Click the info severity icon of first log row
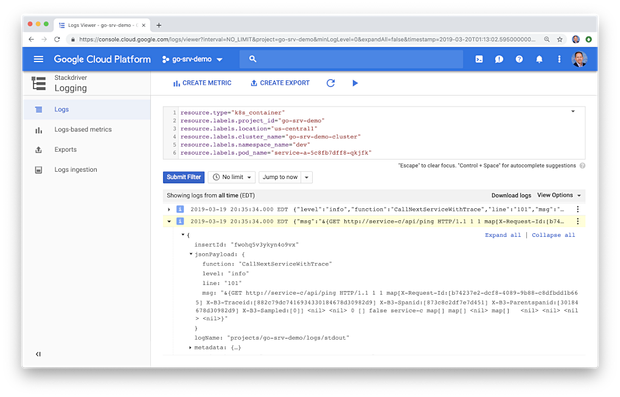The height and width of the screenshot is (397, 620). (x=180, y=209)
